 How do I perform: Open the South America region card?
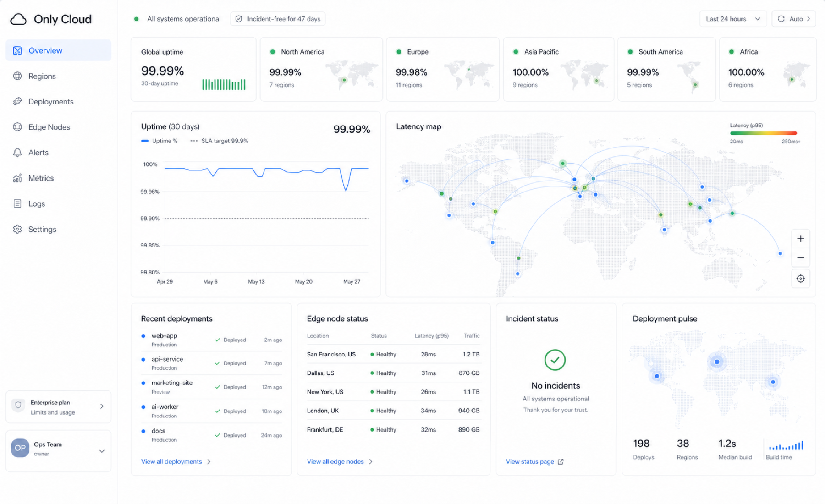[x=667, y=69]
